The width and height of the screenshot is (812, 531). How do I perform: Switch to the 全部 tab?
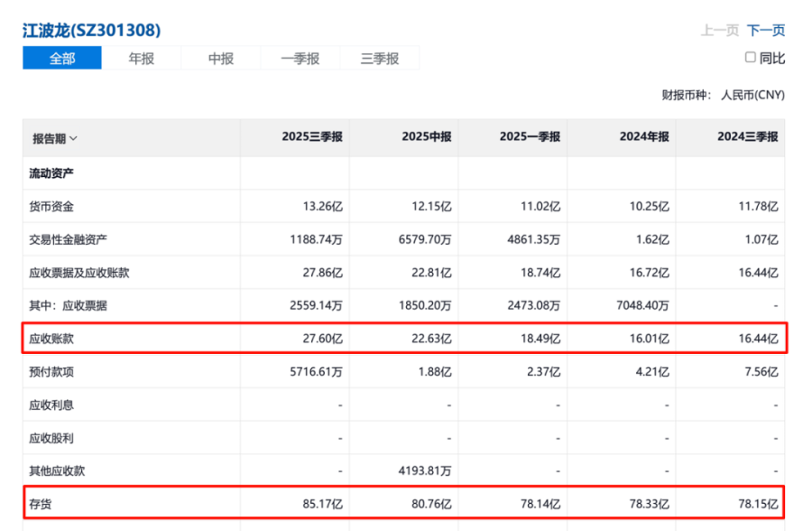[62, 59]
